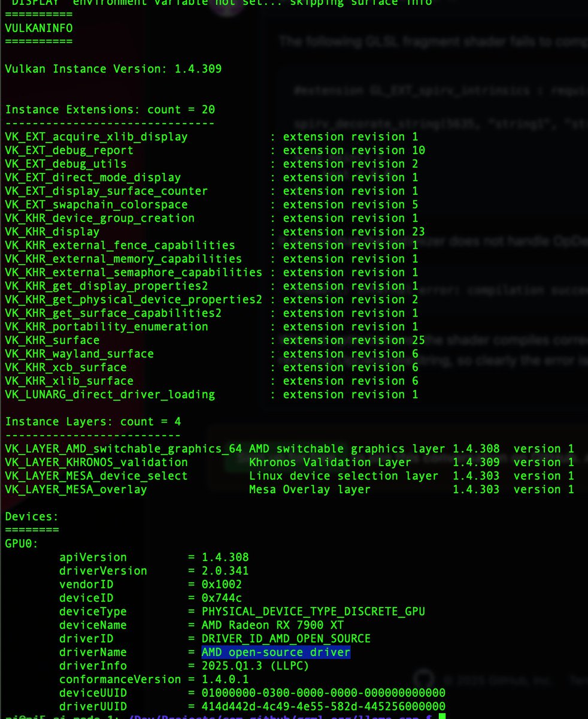Screen dimensions: 588x719
Task: Click vendorID value '0x1002'
Action: [222, 584]
